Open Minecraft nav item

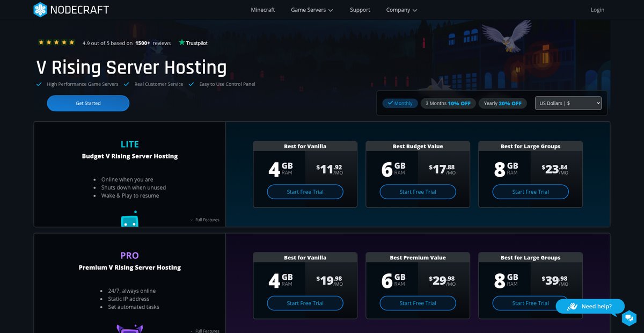[x=263, y=10]
